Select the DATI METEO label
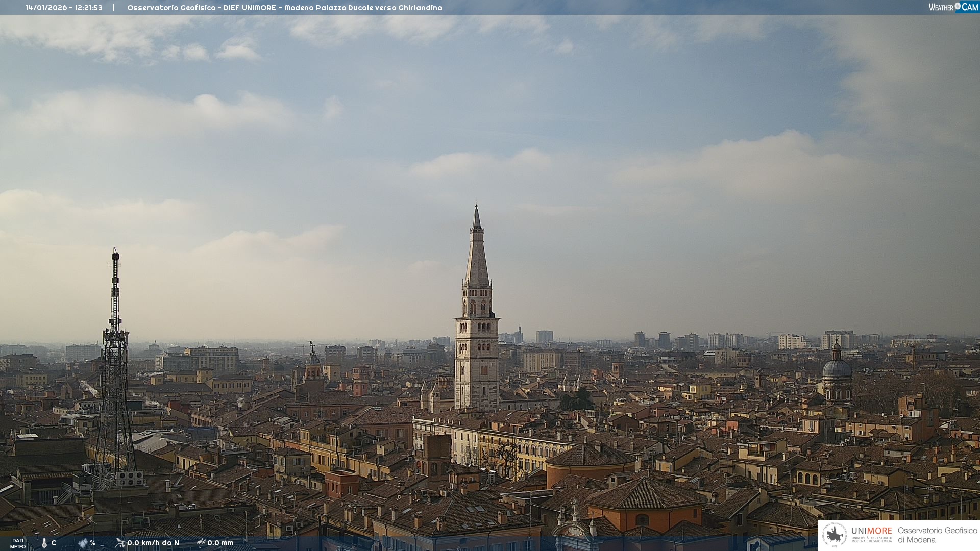The width and height of the screenshot is (980, 551). (x=18, y=544)
